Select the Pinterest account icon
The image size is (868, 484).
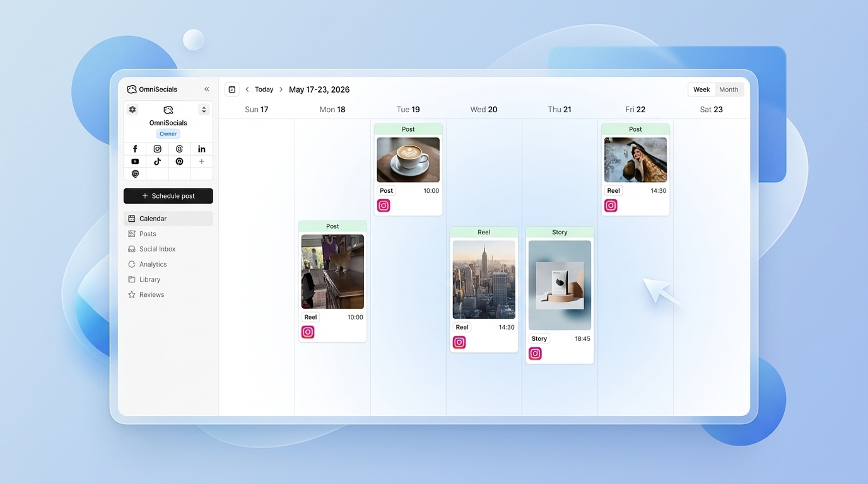[180, 161]
